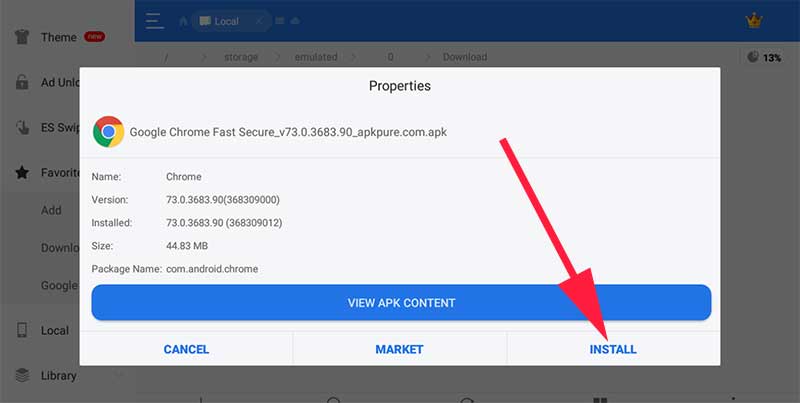The image size is (800, 403).
Task: Open the app in MARKET
Action: pyautogui.click(x=399, y=349)
